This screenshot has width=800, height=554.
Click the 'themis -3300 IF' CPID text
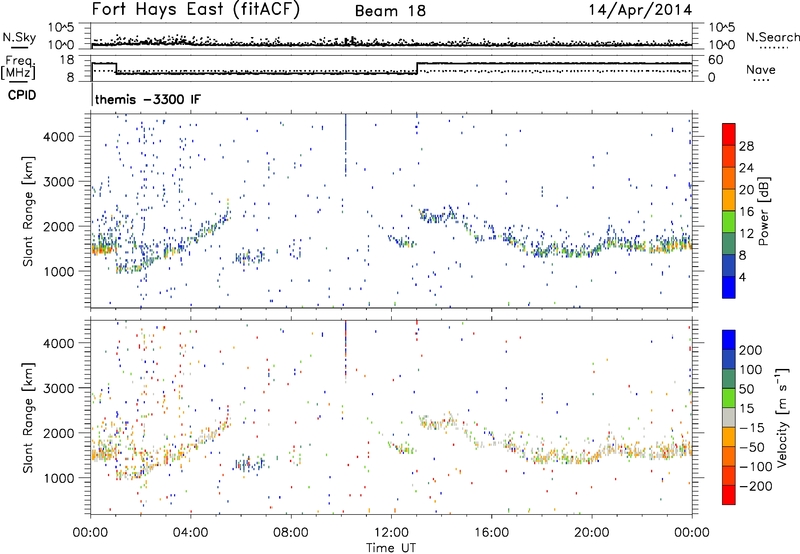coord(148,99)
